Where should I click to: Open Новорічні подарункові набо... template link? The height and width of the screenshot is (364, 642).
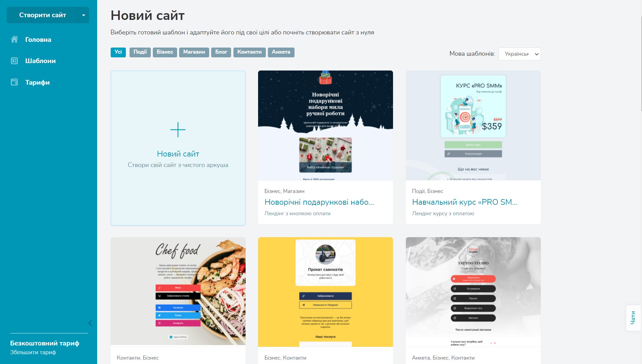319,202
